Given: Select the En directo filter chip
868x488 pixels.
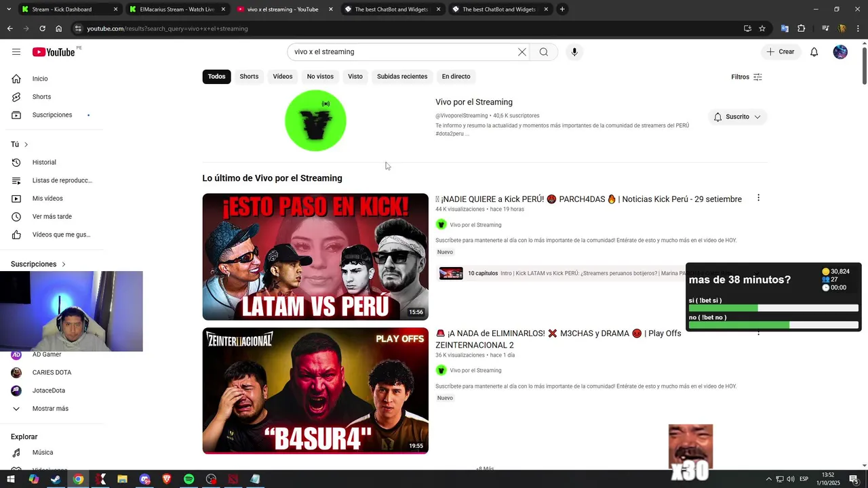Looking at the screenshot, I should pos(456,77).
